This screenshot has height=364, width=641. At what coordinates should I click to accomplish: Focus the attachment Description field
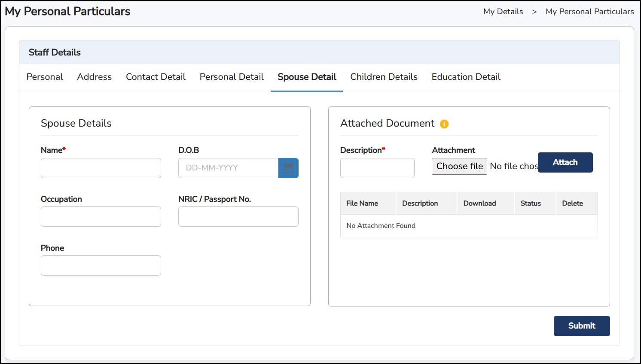pyautogui.click(x=377, y=168)
